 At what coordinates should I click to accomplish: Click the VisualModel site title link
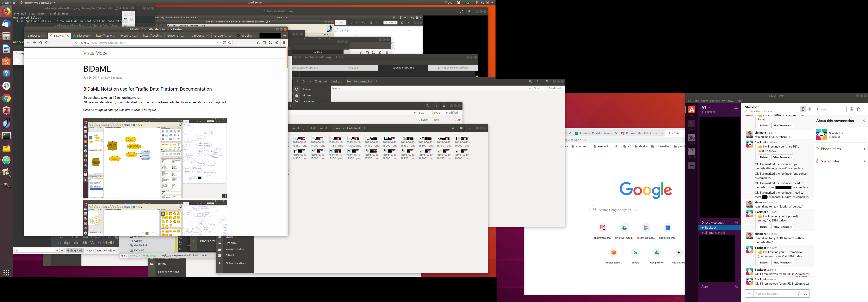(96, 53)
